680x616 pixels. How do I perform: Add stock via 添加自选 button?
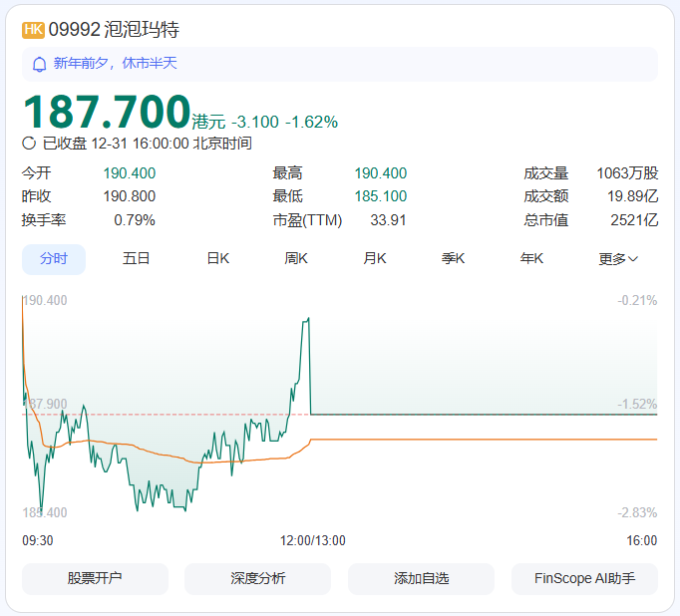pyautogui.click(x=421, y=578)
